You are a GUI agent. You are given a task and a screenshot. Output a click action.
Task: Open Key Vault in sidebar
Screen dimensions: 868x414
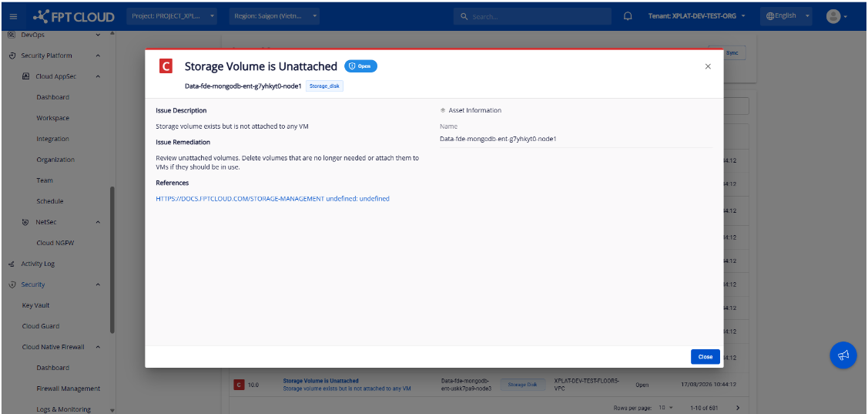point(35,305)
